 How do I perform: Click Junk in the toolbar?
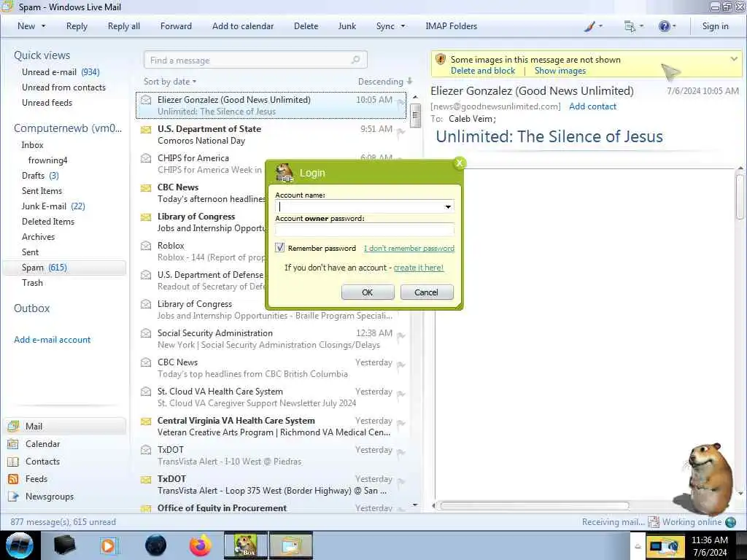click(347, 26)
